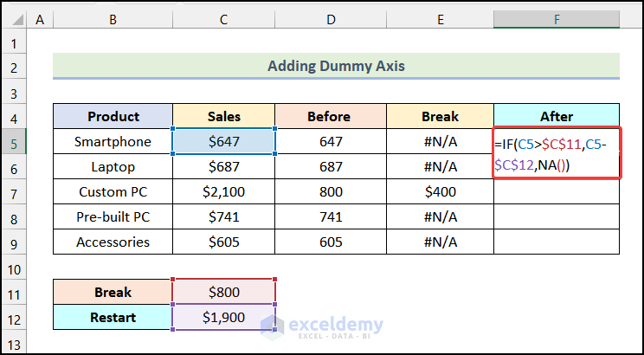Click the select-all corner triangle
Viewport: 644px width, 355px height.
tap(14, 18)
